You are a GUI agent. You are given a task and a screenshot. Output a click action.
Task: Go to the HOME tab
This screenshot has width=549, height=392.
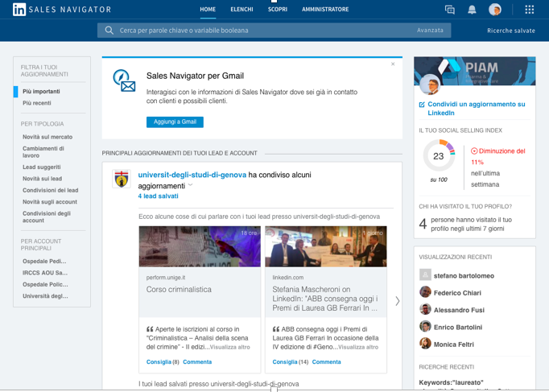coord(208,10)
